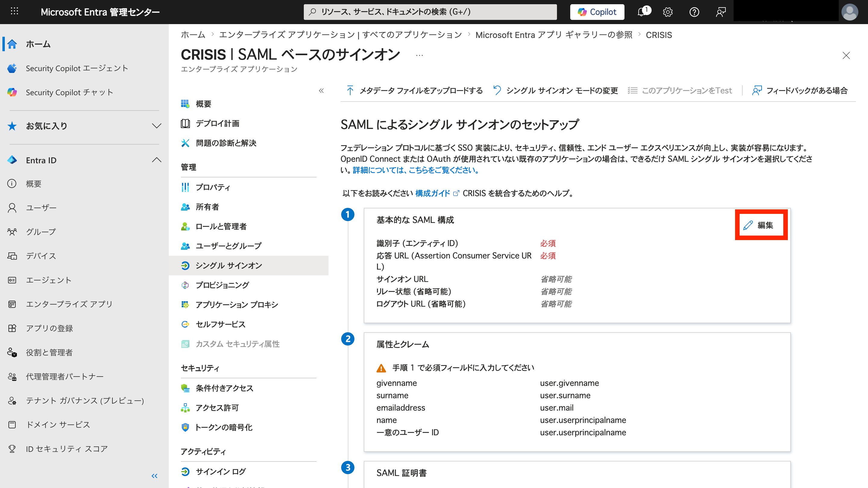Close the CRISIS SAML blade
The image size is (868, 488).
(846, 55)
